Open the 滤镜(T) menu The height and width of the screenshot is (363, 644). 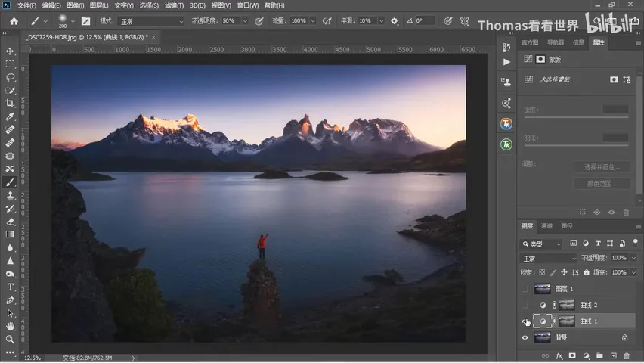[x=174, y=6]
